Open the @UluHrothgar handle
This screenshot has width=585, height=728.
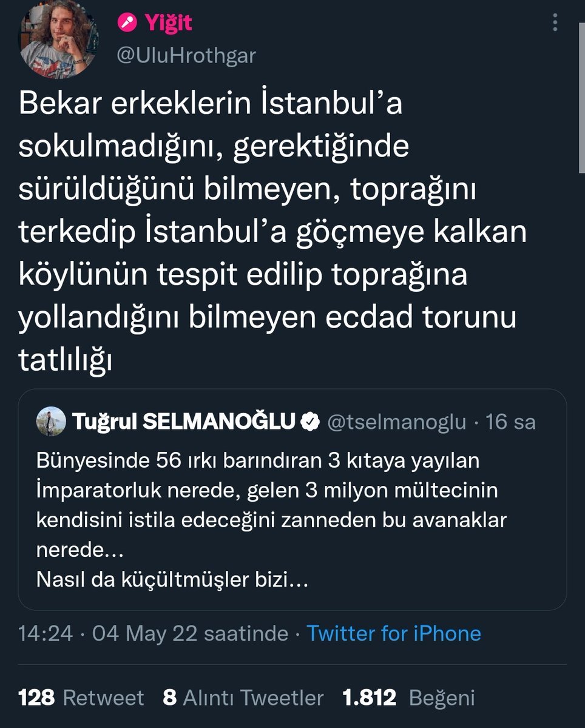[186, 55]
